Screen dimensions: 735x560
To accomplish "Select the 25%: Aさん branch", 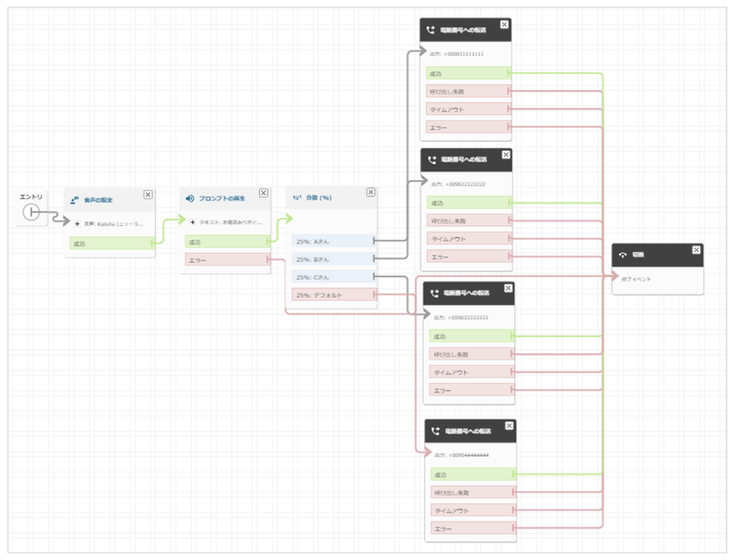I will click(x=335, y=241).
